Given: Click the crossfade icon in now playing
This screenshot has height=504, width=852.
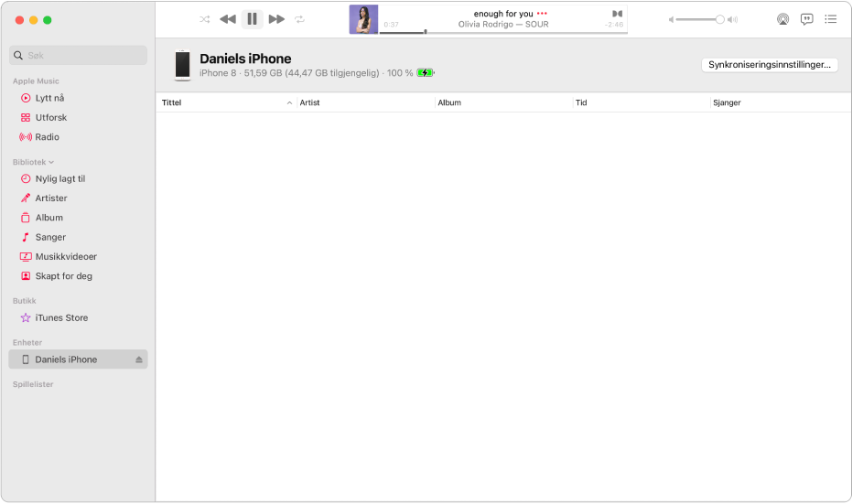Looking at the screenshot, I should point(617,14).
